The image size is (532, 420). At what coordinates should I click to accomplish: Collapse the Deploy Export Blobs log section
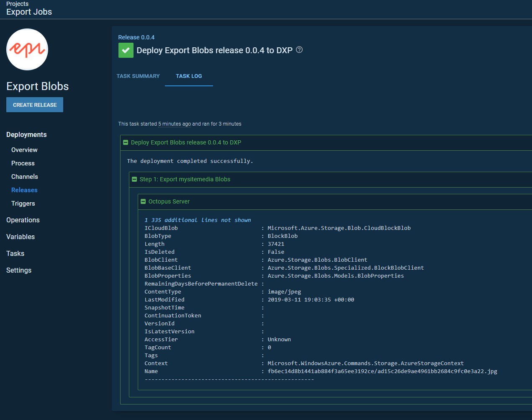[126, 143]
